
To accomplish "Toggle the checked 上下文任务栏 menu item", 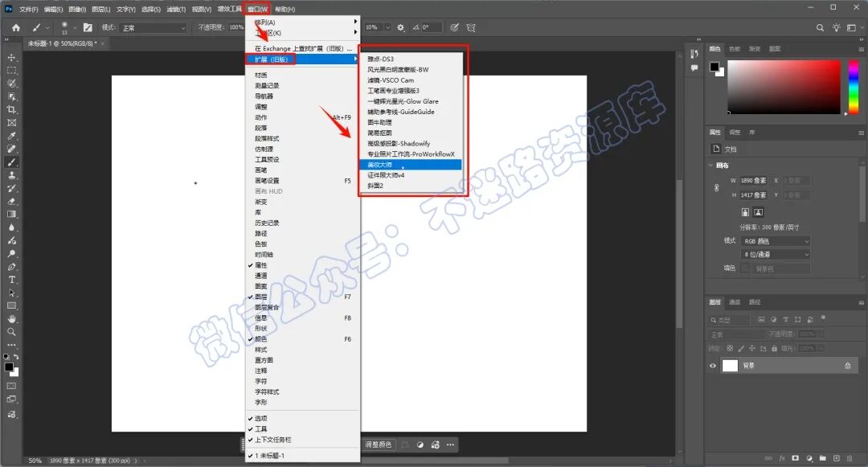I will point(303,440).
